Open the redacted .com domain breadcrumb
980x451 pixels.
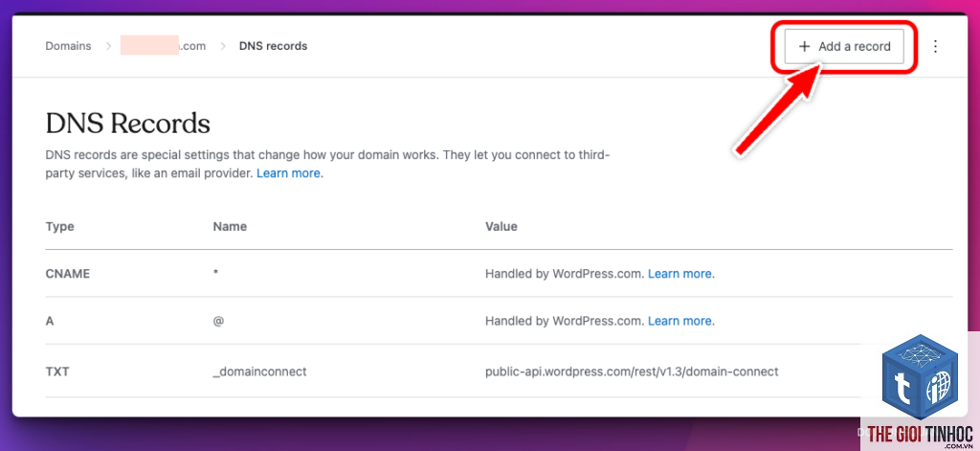tap(163, 46)
